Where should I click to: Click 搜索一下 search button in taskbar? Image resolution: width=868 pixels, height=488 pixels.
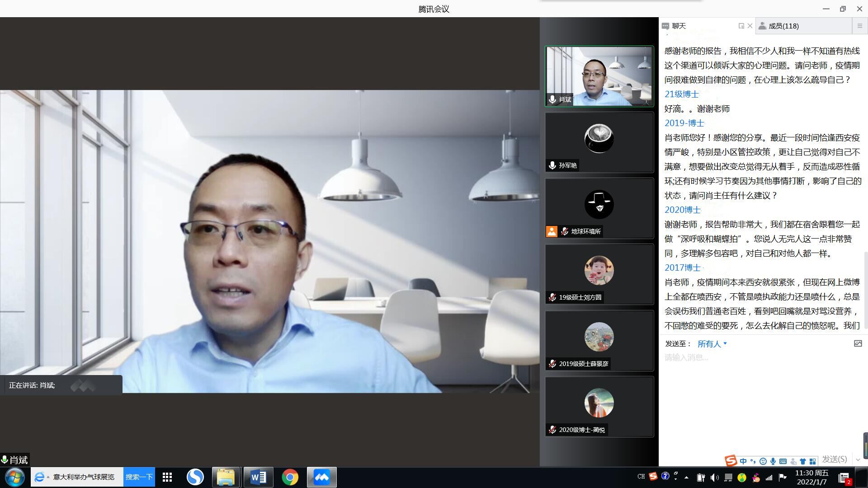click(139, 477)
